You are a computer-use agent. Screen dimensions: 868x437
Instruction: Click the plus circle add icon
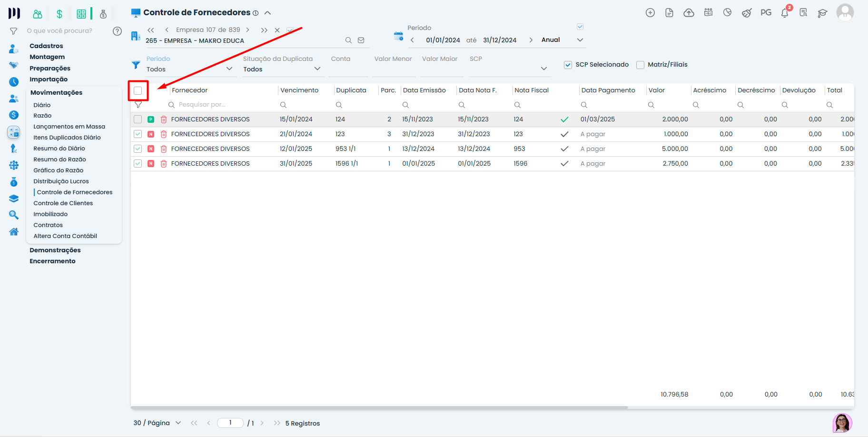click(650, 13)
